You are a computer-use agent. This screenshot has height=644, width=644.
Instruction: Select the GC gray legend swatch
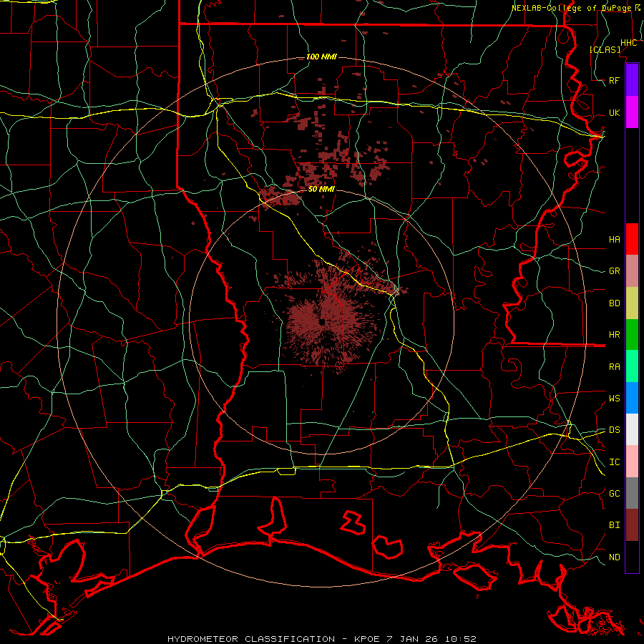(x=632, y=493)
